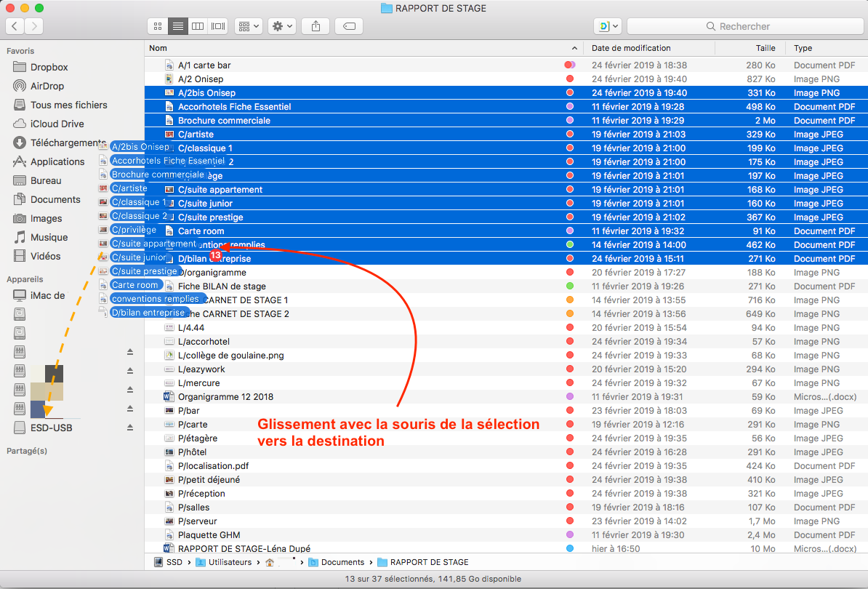Click the Edit Tags toolbar icon
Screen dimensions: 868x589
(x=349, y=26)
